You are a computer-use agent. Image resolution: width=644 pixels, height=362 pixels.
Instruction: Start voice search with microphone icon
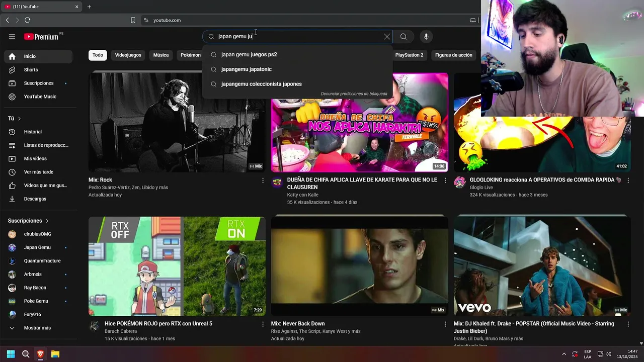click(426, 36)
